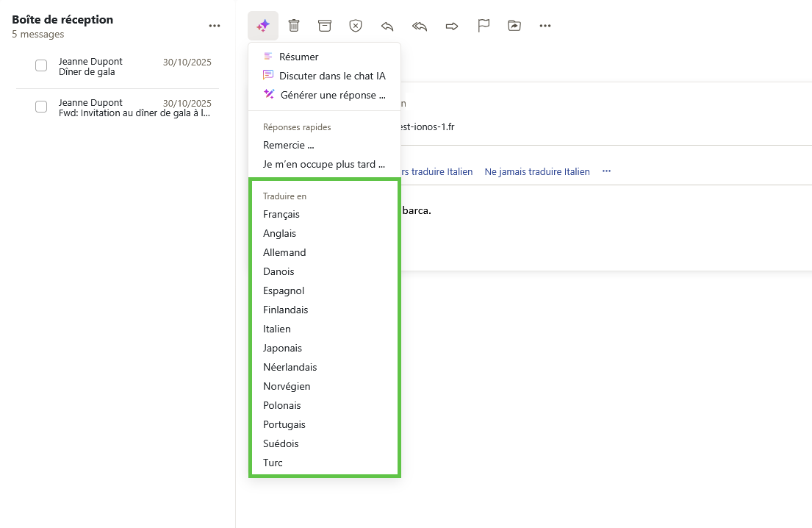Forward the email using the right-arrow icon
812x528 pixels.
pos(452,26)
